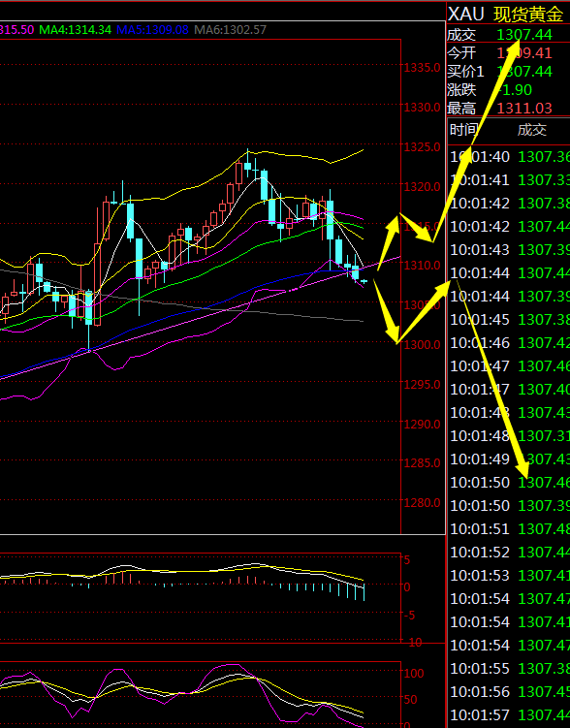
Task: Select the 买价1 bid price row
Action: tap(508, 72)
